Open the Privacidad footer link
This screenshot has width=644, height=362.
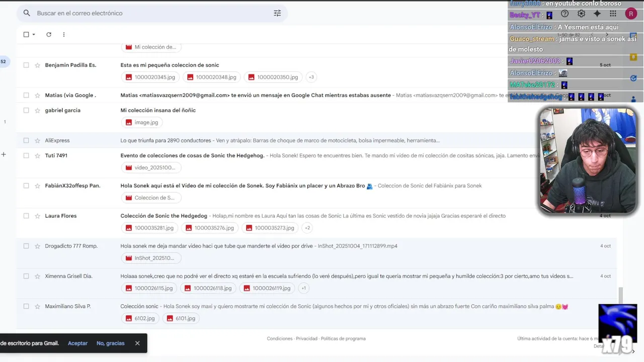click(306, 339)
